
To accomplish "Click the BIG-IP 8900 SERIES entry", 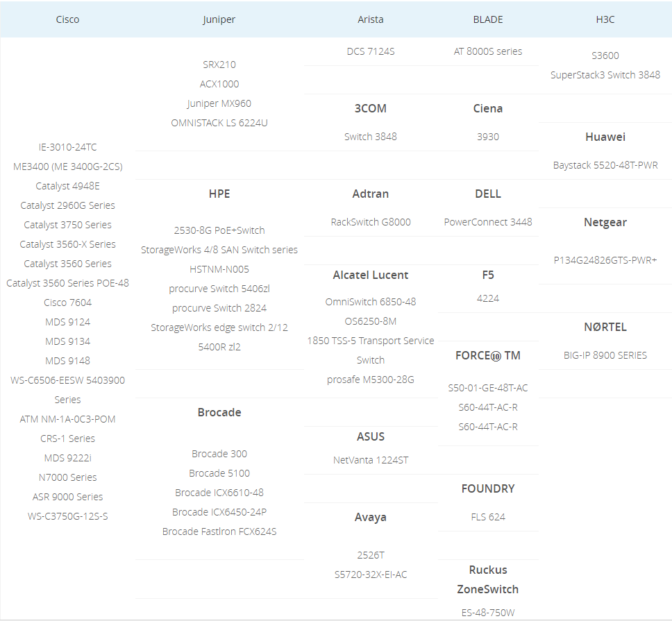I will pos(605,355).
